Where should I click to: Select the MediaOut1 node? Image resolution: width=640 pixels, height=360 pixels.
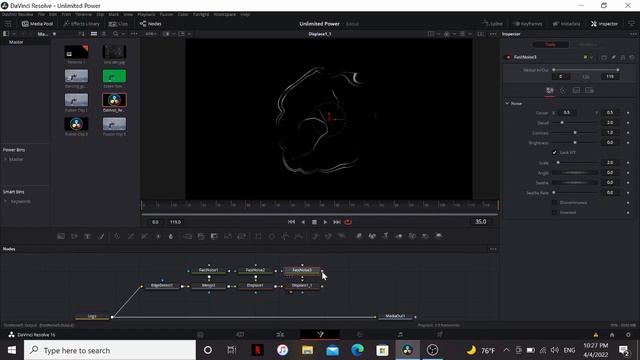(x=395, y=316)
